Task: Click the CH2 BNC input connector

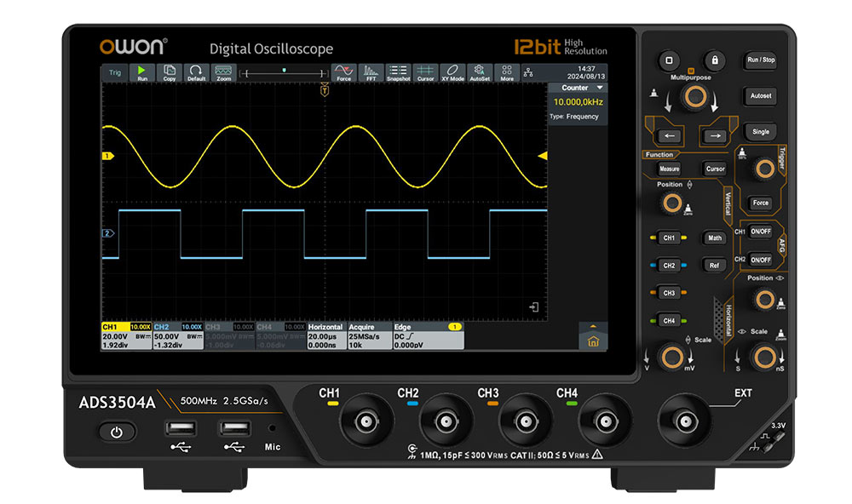Action: (446, 421)
